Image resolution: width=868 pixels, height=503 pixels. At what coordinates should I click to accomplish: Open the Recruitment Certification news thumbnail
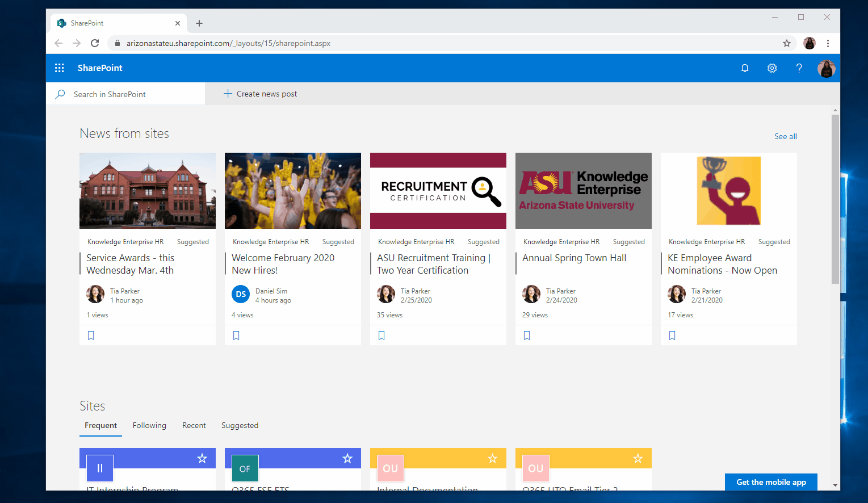[438, 191]
